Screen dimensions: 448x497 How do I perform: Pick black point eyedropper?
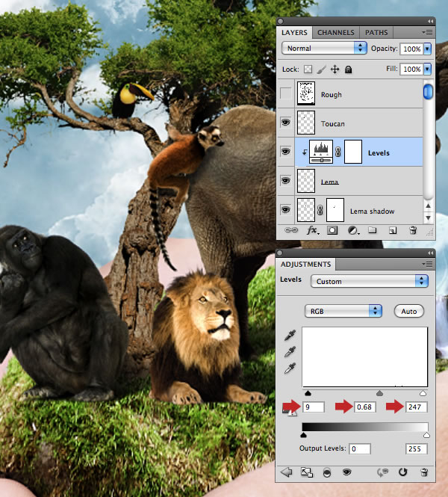pos(290,336)
